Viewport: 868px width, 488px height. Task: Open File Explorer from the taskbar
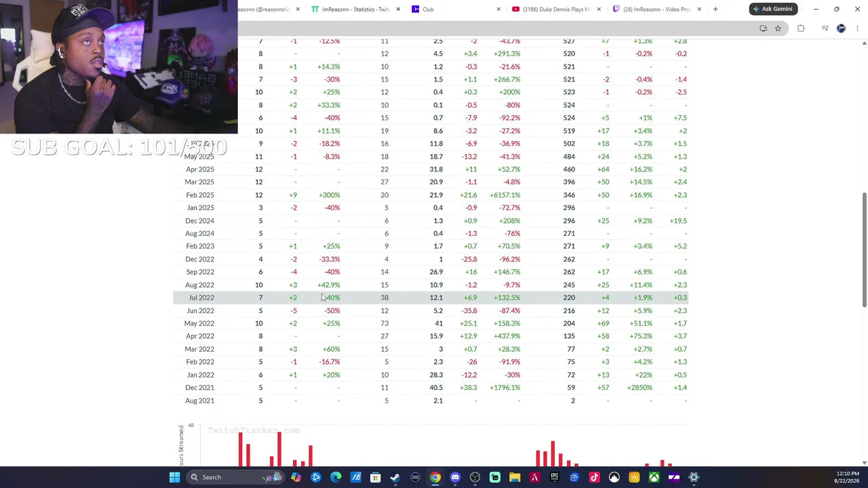515,477
